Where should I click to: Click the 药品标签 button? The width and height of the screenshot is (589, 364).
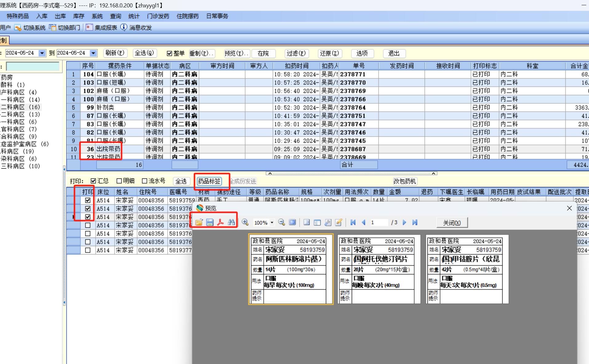tap(209, 181)
